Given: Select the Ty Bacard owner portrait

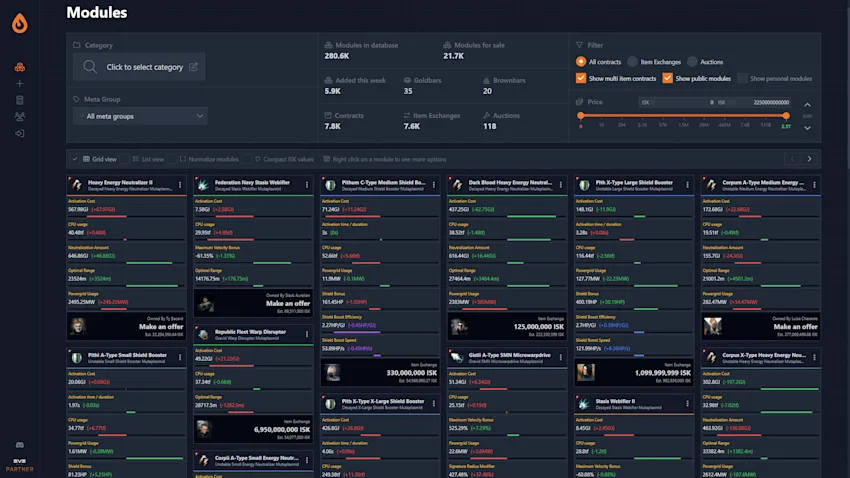Looking at the screenshot, I should pyautogui.click(x=78, y=326).
